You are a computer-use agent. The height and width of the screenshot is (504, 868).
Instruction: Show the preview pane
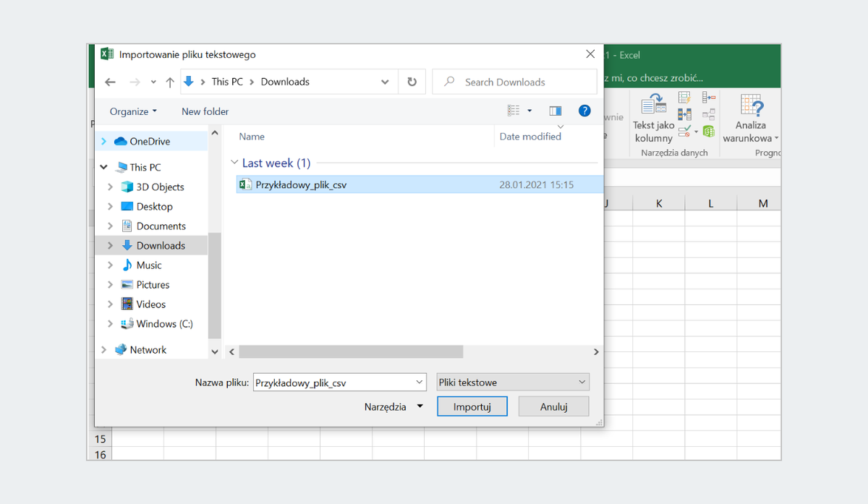(556, 111)
